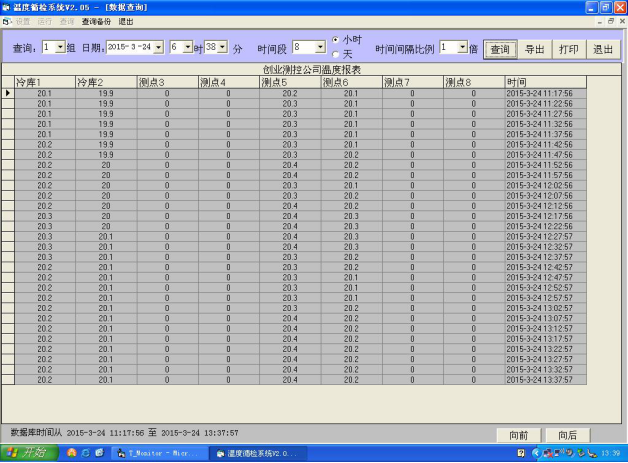
Task: Click the 测点3 column header
Action: pyautogui.click(x=167, y=83)
